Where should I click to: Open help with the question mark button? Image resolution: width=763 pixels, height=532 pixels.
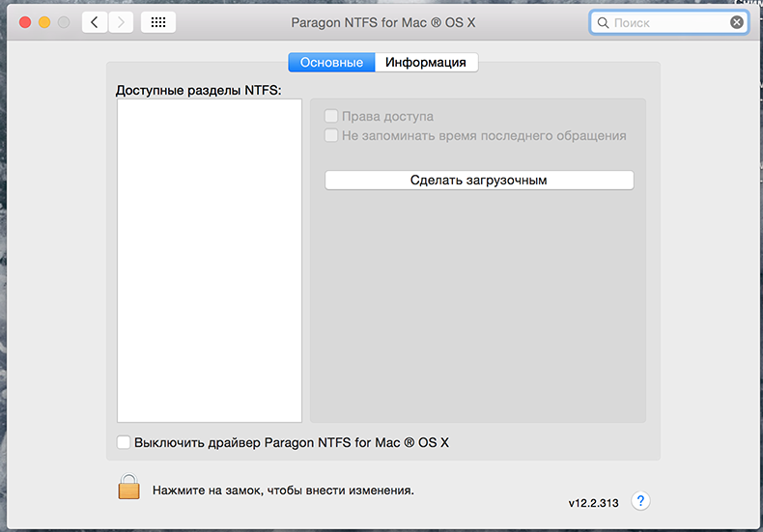pos(640,501)
